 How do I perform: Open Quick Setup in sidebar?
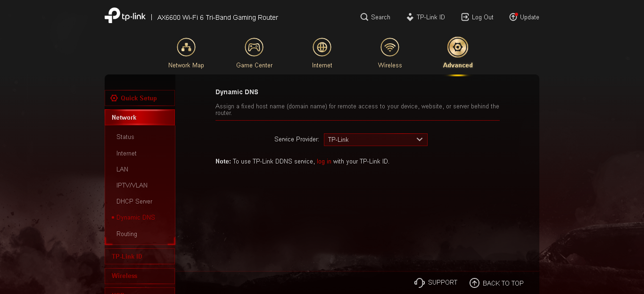tap(140, 98)
